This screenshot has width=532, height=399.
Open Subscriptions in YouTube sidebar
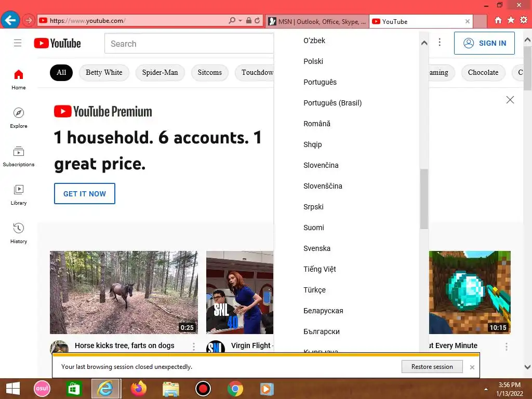pyautogui.click(x=19, y=156)
